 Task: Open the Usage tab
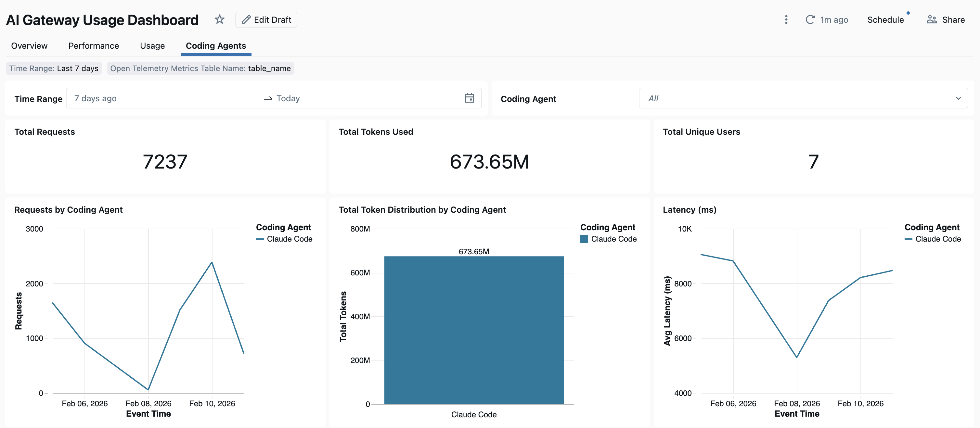[x=152, y=45]
